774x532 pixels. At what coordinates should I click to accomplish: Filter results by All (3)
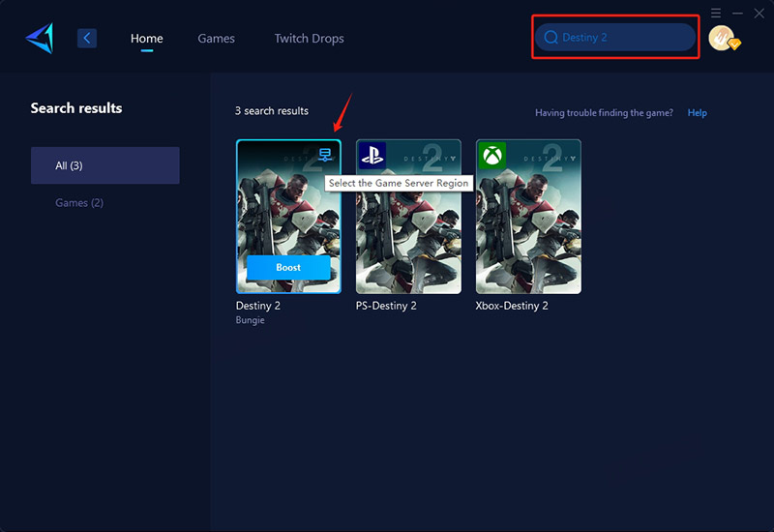[x=104, y=165]
